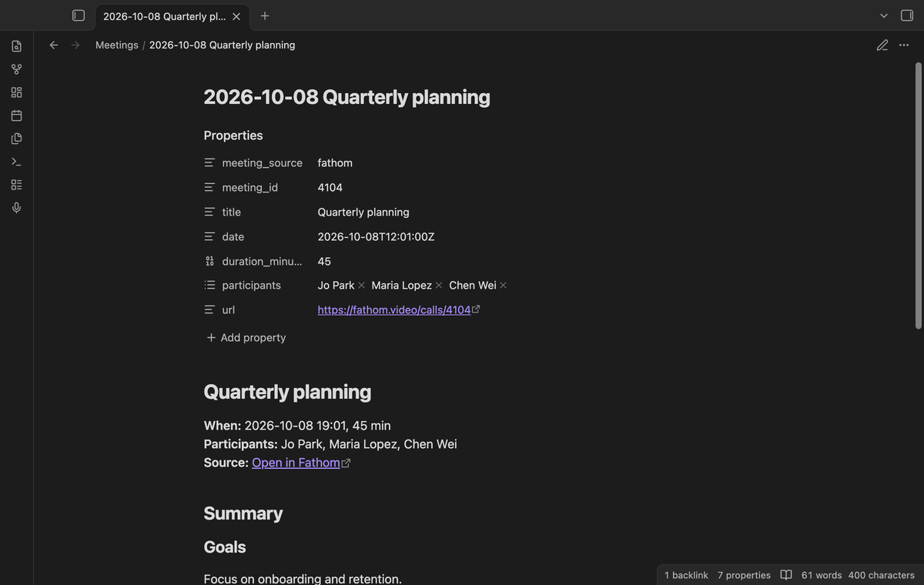
Task: Click the url property type icon
Action: tap(209, 310)
